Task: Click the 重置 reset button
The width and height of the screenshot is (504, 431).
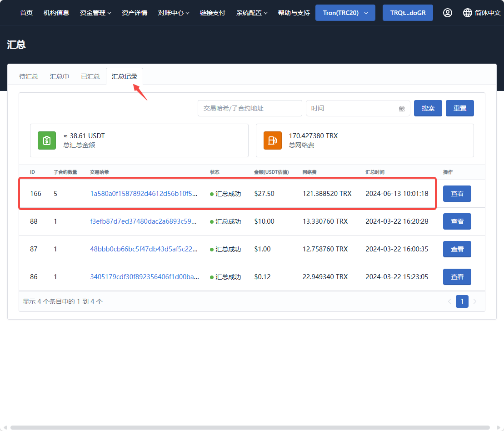Action: (459, 108)
